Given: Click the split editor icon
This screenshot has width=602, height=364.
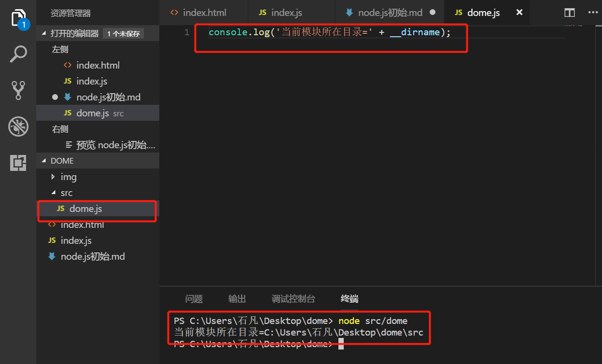Looking at the screenshot, I should pyautogui.click(x=570, y=13).
